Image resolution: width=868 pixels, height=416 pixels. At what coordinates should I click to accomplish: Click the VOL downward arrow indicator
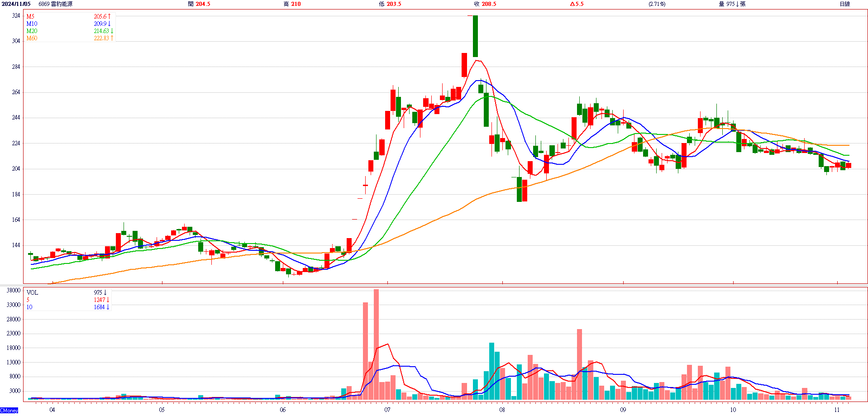coord(105,292)
